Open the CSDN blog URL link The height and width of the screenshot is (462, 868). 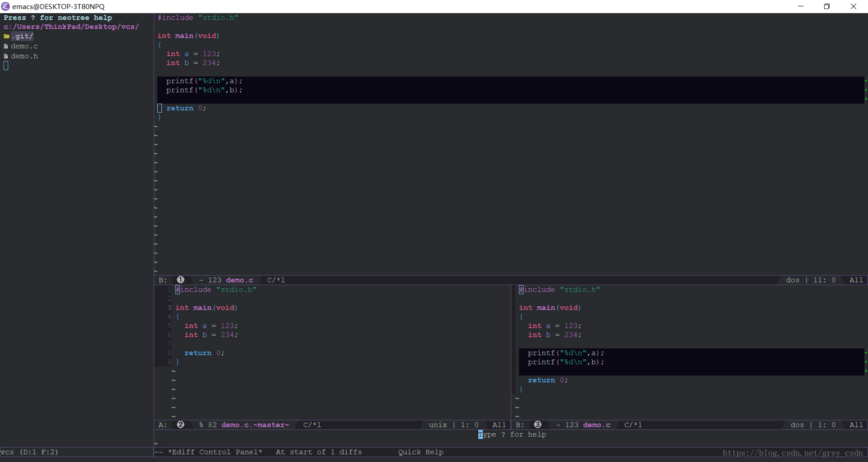(x=793, y=452)
